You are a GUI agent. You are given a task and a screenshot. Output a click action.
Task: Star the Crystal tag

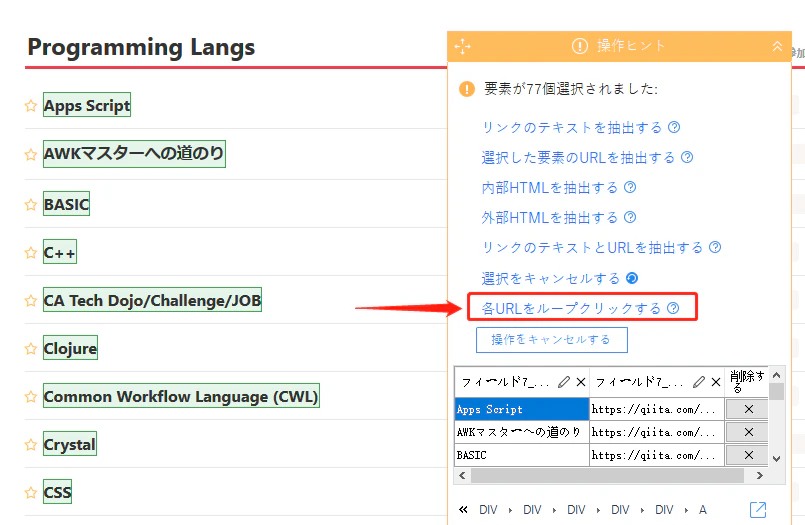pyautogui.click(x=31, y=444)
